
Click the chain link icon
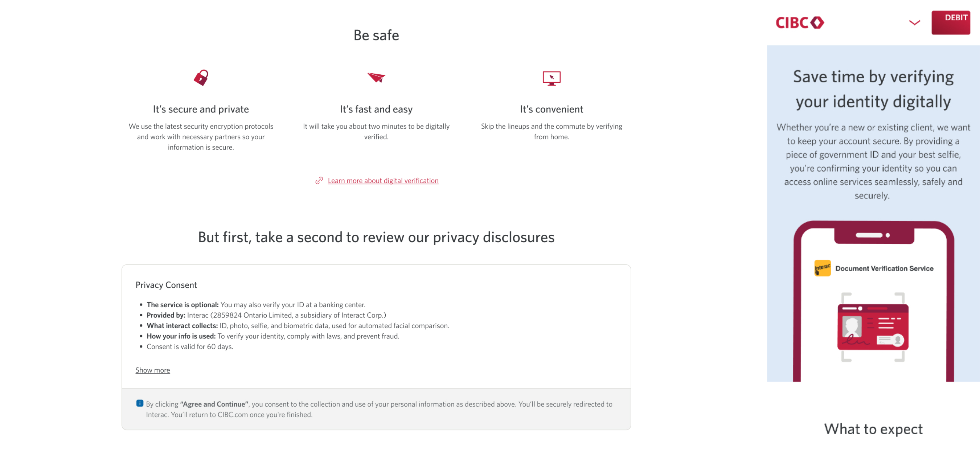(x=319, y=181)
